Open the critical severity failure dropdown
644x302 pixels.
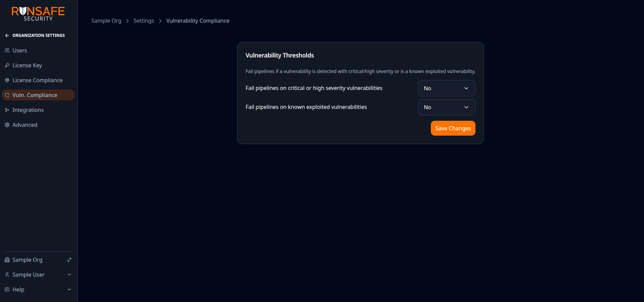tap(446, 88)
